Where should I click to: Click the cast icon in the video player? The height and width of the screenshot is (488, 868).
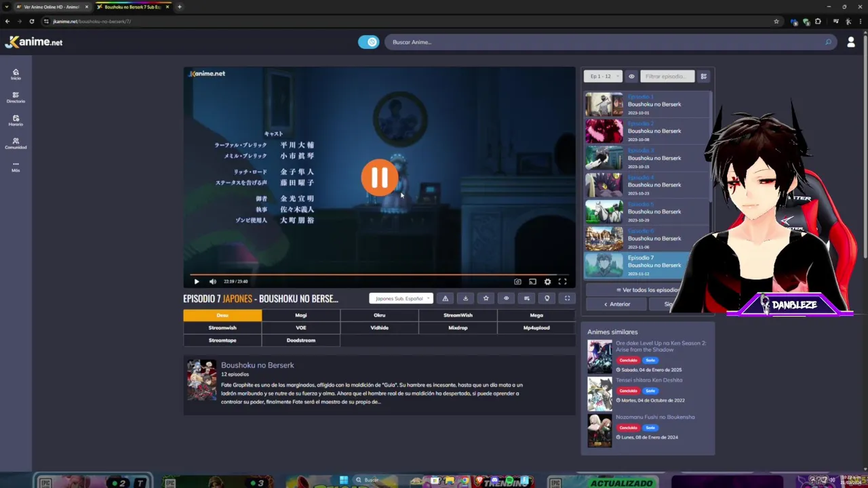pyautogui.click(x=532, y=281)
